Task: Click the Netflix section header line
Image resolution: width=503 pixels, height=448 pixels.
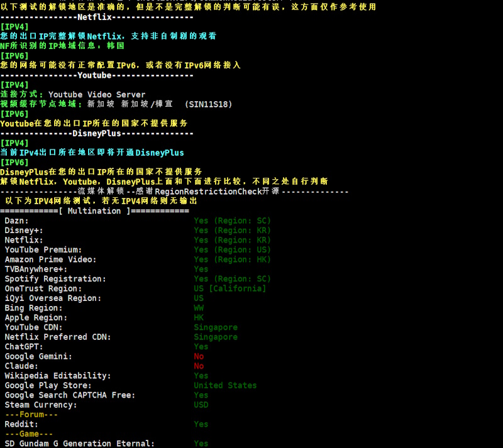Action: coord(96,17)
